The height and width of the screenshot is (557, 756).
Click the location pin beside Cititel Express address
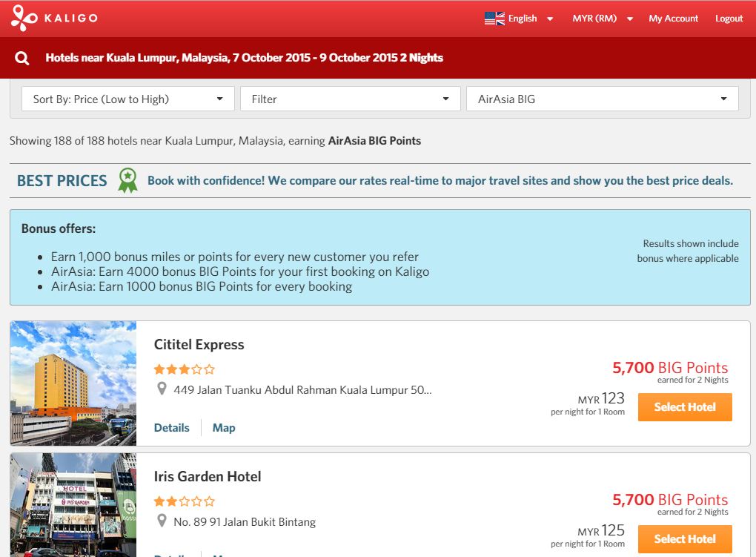pyautogui.click(x=161, y=389)
